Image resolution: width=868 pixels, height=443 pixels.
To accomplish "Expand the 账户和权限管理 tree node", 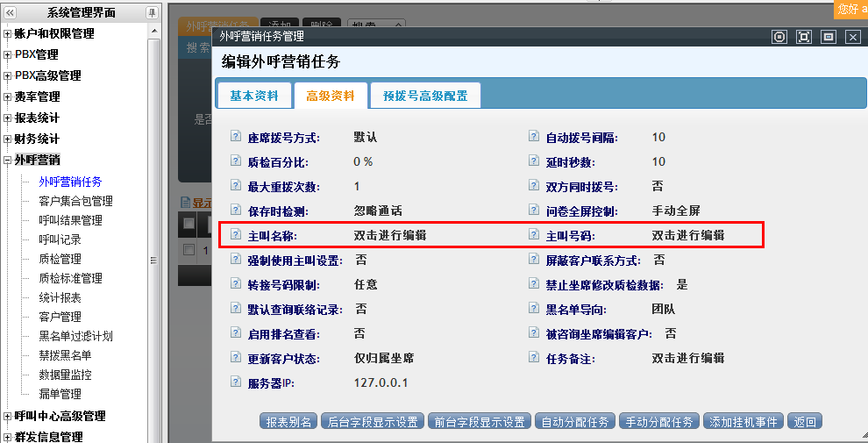I will point(8,34).
